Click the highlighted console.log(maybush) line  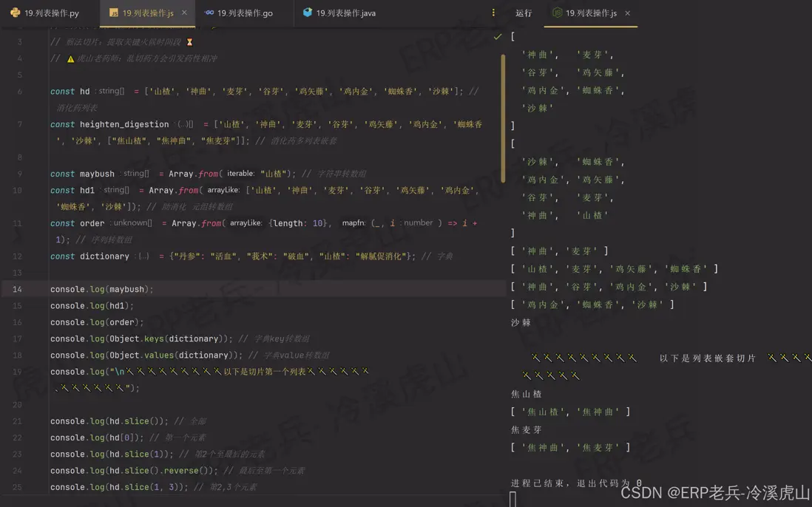coord(101,289)
